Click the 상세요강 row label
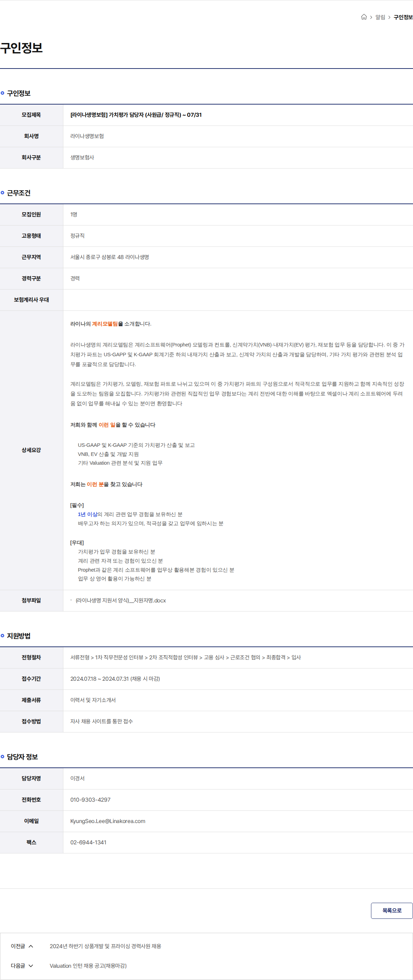 (x=31, y=450)
